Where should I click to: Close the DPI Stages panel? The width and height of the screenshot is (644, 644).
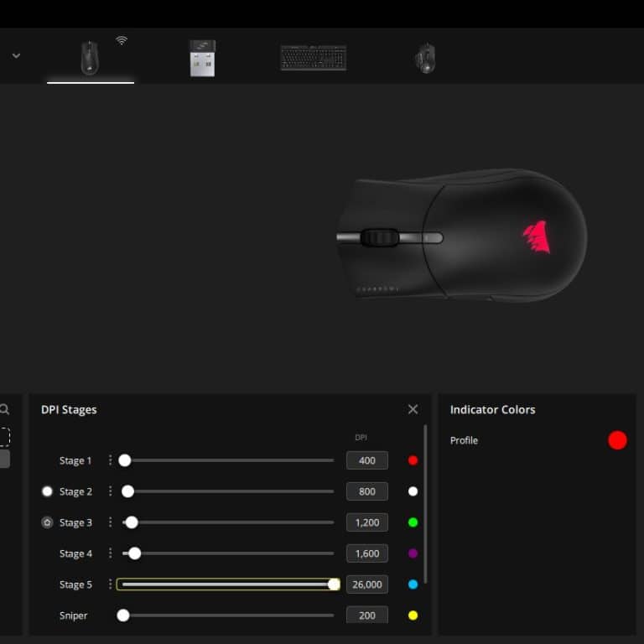click(413, 409)
